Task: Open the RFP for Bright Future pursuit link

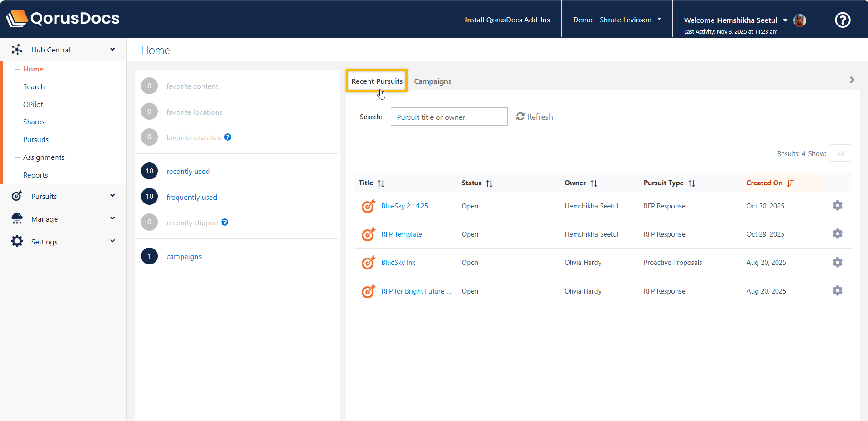Action: pos(416,291)
